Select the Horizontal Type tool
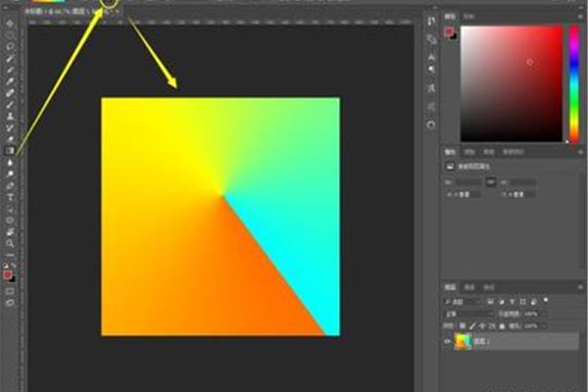 point(10,197)
